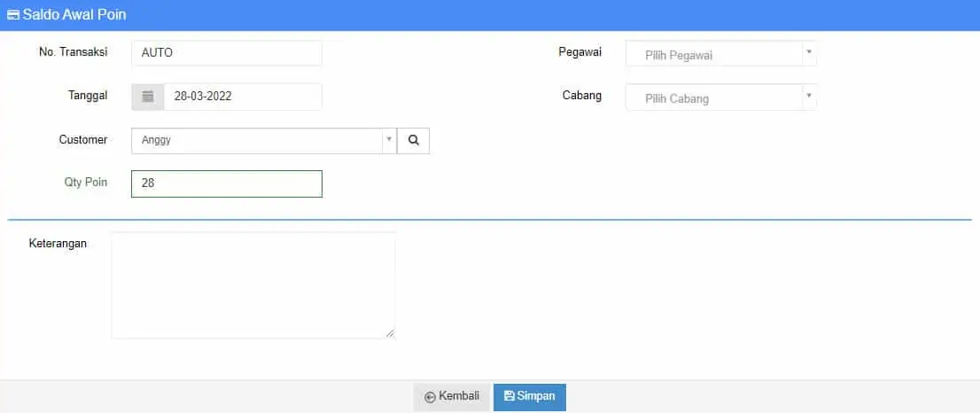The width and height of the screenshot is (980, 413).
Task: Focus the No. Transaksi field
Action: click(x=227, y=53)
